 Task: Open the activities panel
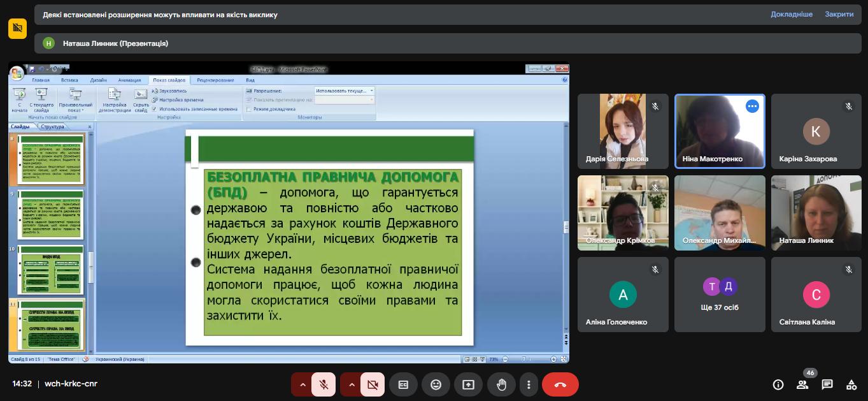point(851,384)
